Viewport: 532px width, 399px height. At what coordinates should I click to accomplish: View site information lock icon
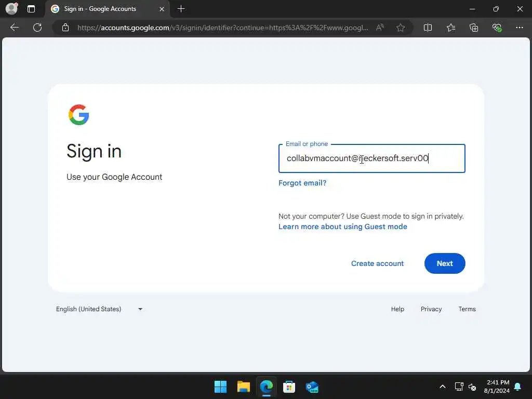pyautogui.click(x=65, y=28)
